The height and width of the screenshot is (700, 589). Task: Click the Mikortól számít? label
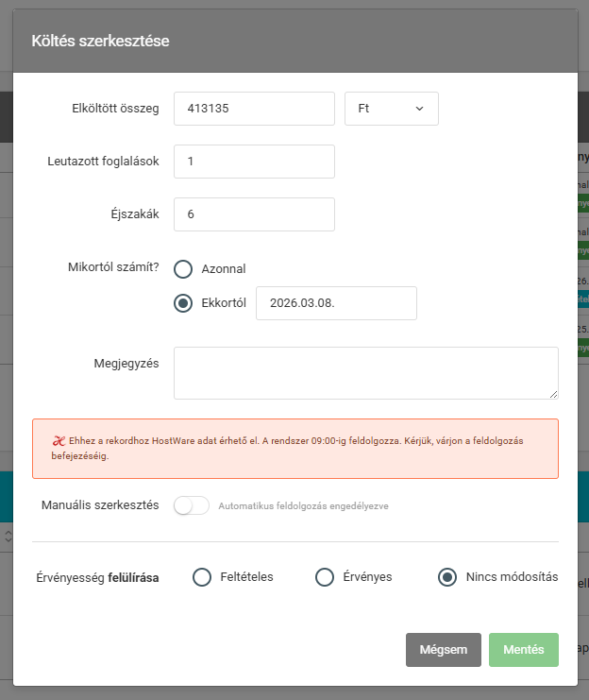(112, 267)
